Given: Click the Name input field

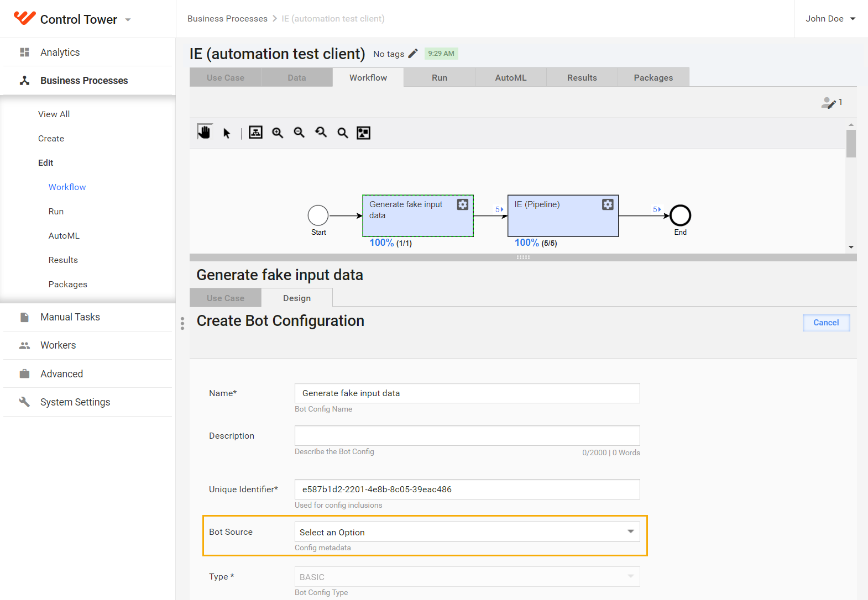Looking at the screenshot, I should [467, 393].
